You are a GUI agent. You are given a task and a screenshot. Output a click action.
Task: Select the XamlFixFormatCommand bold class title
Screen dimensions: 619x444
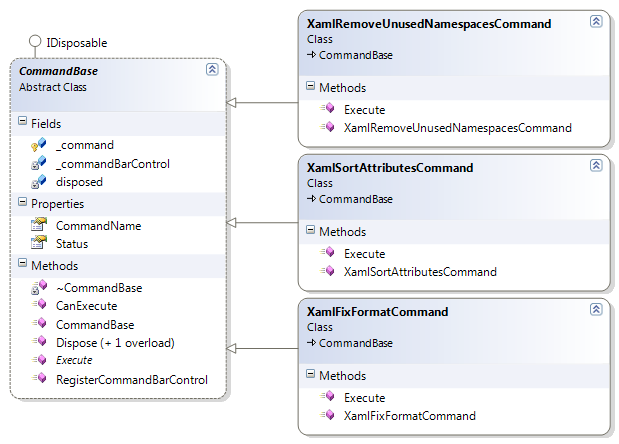click(x=377, y=312)
